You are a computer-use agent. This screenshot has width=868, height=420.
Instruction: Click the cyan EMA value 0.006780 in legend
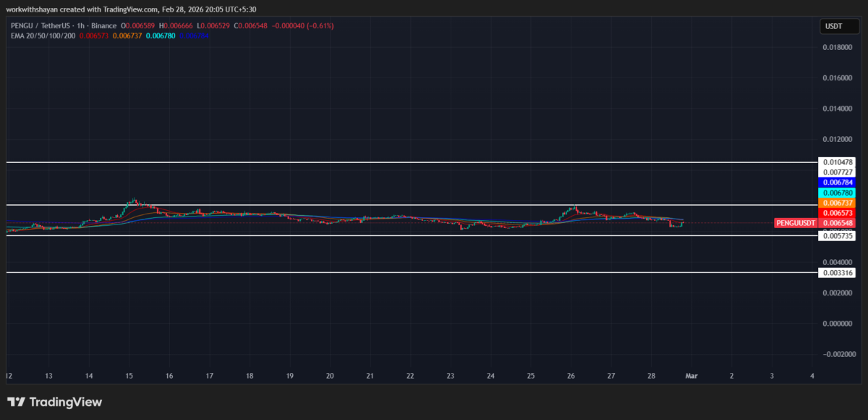(x=159, y=35)
